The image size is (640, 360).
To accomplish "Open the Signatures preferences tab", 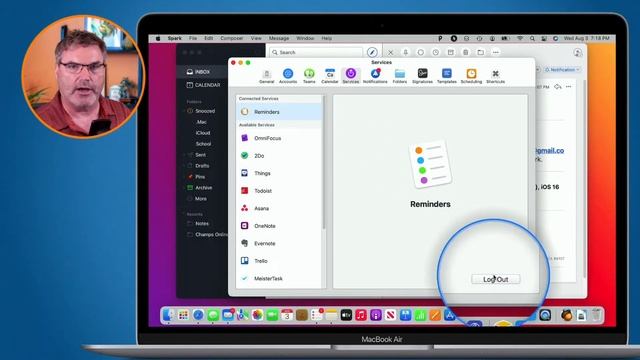I will pyautogui.click(x=422, y=76).
